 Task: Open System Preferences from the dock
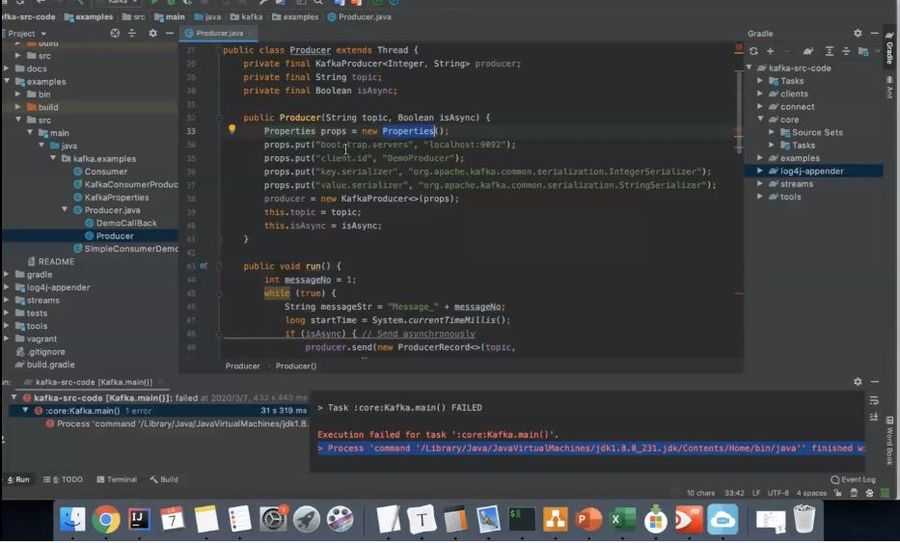273,519
